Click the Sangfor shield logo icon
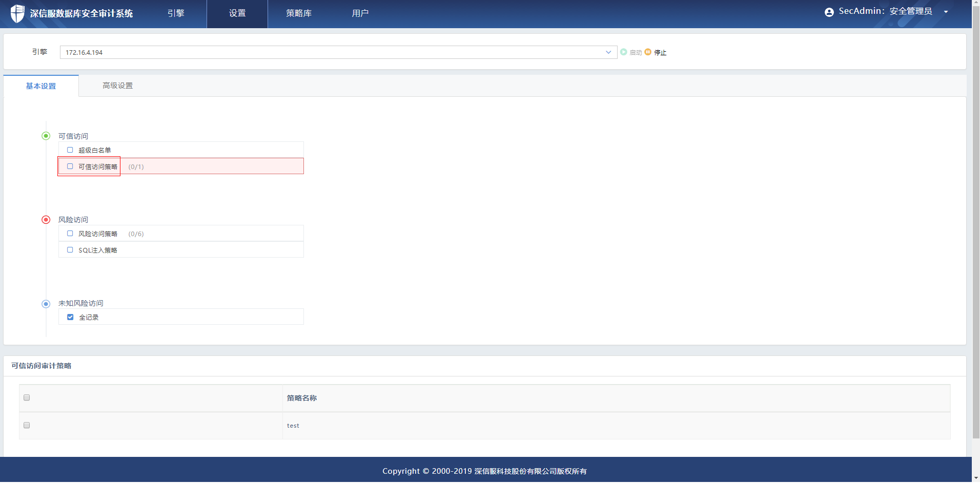This screenshot has width=980, height=483. [x=17, y=13]
